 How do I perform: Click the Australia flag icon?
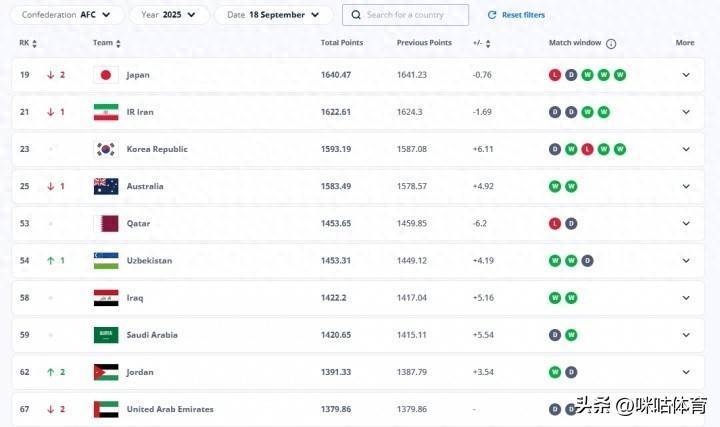pos(106,186)
